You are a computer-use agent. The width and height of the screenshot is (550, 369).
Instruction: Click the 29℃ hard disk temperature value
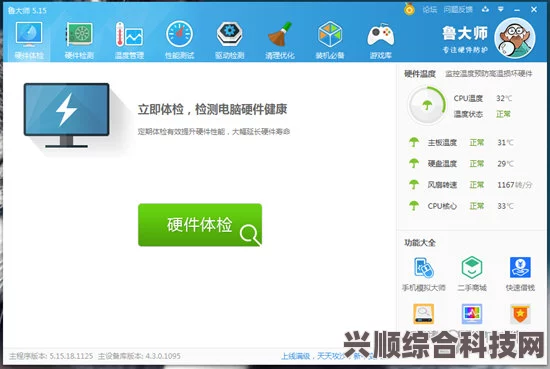505,163
